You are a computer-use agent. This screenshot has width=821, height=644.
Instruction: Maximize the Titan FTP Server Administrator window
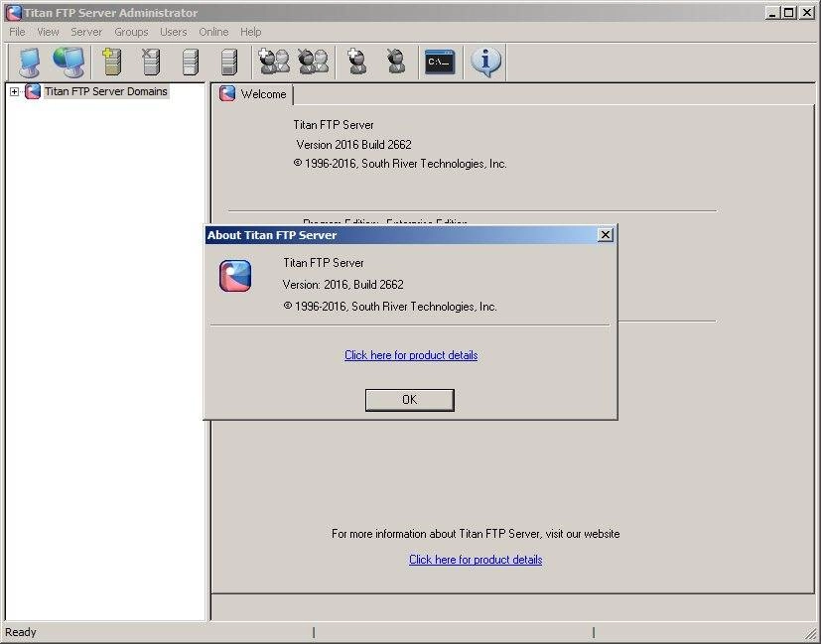[x=789, y=13]
